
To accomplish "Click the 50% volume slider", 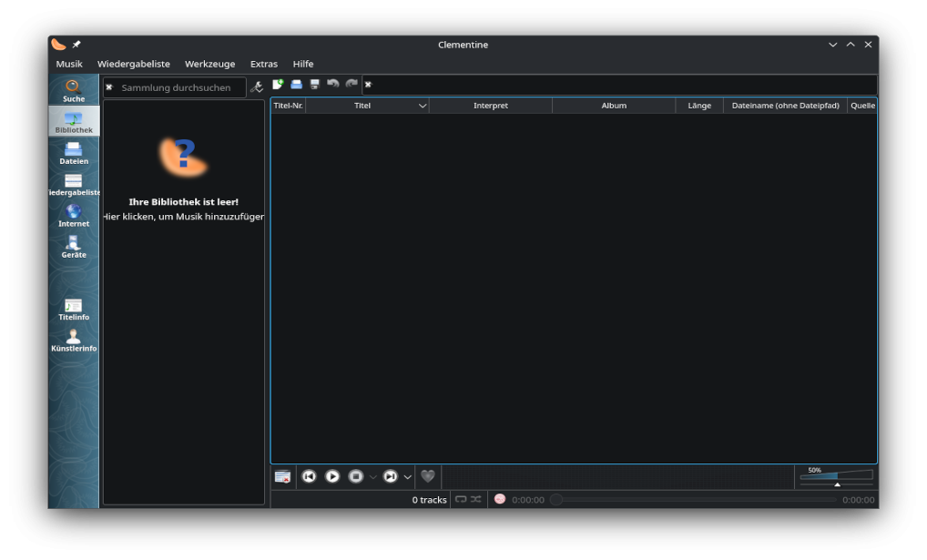I will (x=836, y=475).
